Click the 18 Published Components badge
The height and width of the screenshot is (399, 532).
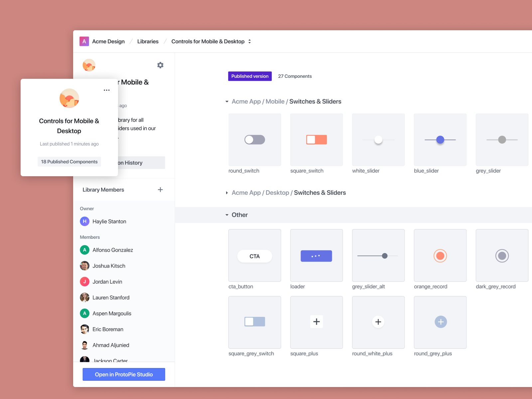click(69, 162)
